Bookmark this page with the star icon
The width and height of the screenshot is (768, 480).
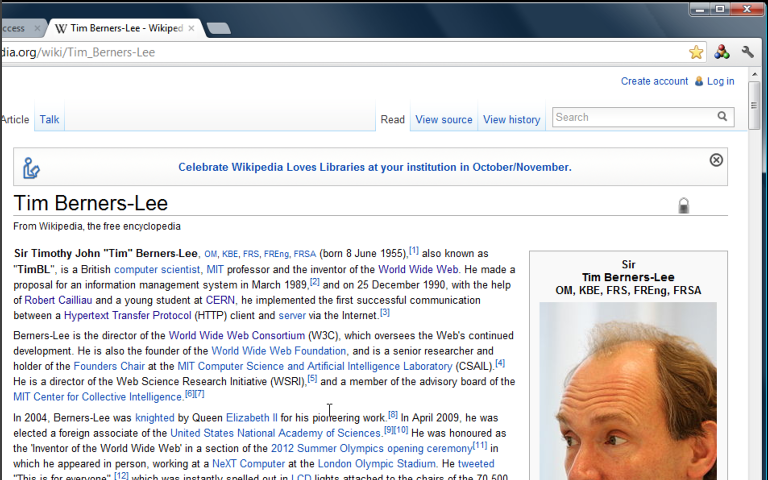coord(696,52)
